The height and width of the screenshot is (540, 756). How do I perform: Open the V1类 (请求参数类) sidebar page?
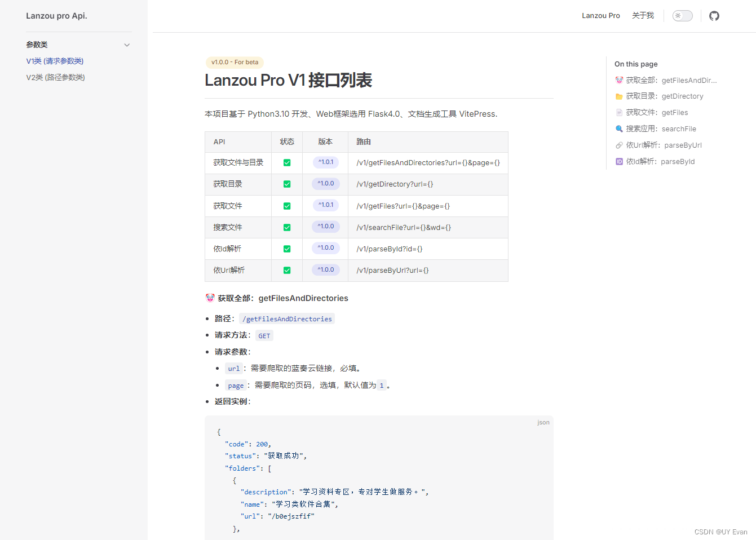pyautogui.click(x=55, y=61)
